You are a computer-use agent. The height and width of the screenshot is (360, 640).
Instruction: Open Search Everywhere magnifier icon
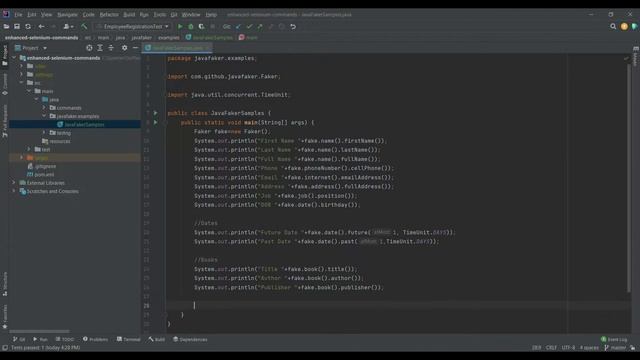[x=613, y=27]
